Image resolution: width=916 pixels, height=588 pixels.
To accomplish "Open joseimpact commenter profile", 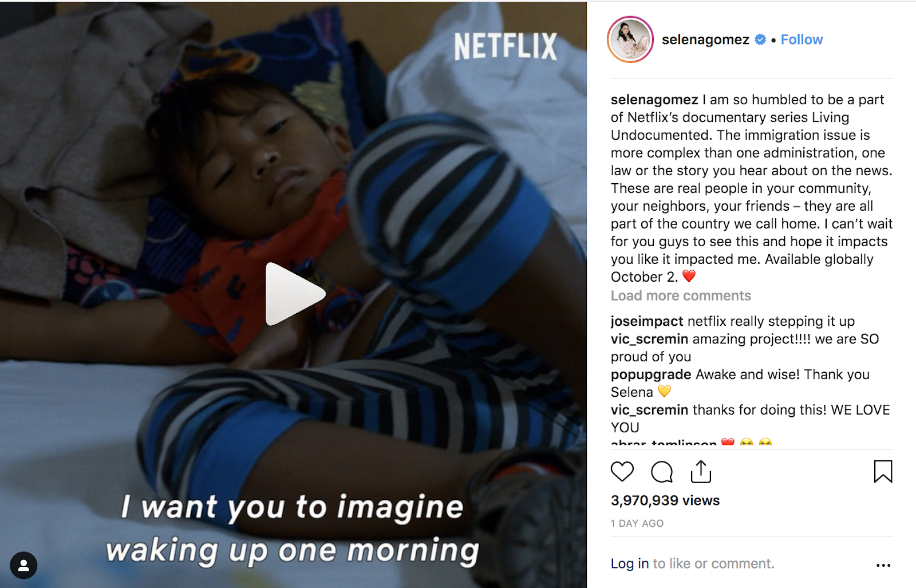I will coord(647,321).
